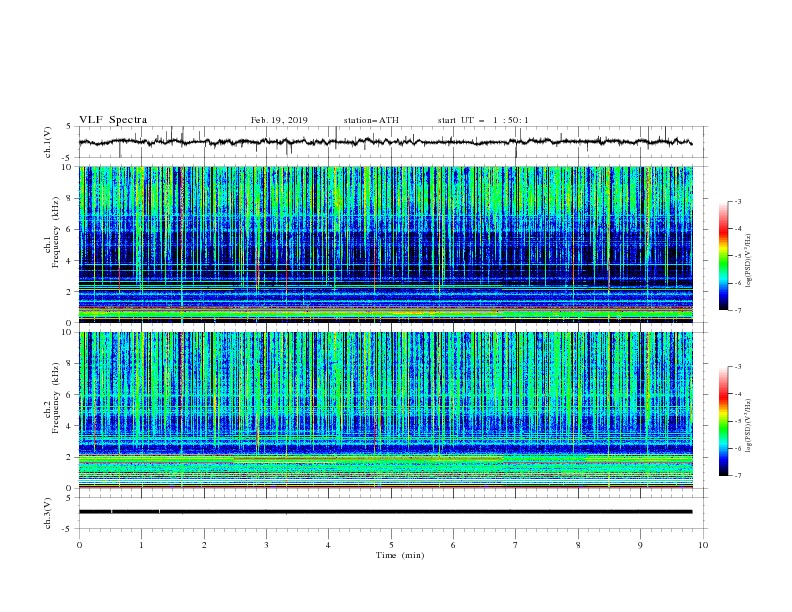Click the ch.1 spectrogram panel
Viewport: 792px width, 612px height.
click(x=386, y=244)
